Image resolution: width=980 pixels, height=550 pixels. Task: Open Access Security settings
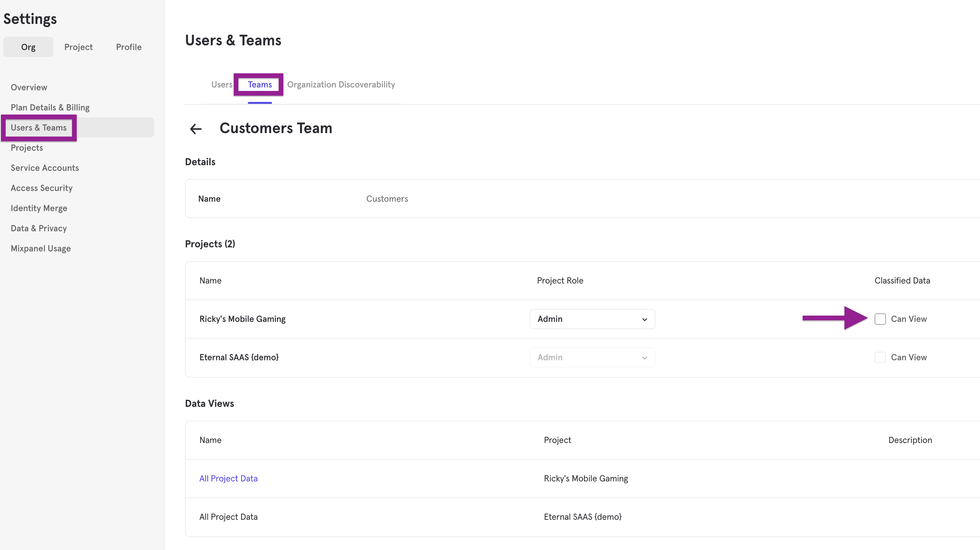42,188
